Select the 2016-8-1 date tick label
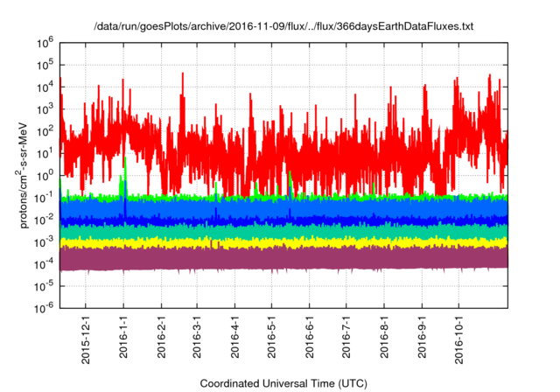560x392 pixels. [384, 337]
